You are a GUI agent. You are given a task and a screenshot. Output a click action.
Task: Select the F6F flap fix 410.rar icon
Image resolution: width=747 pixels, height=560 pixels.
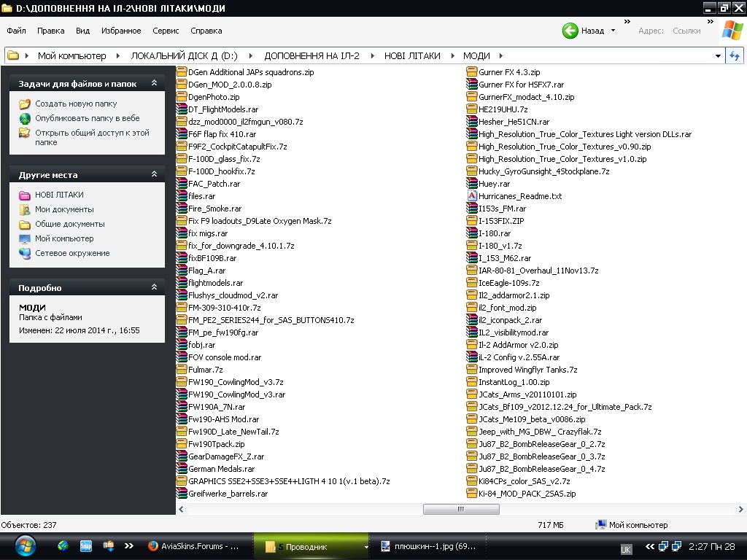(x=182, y=134)
